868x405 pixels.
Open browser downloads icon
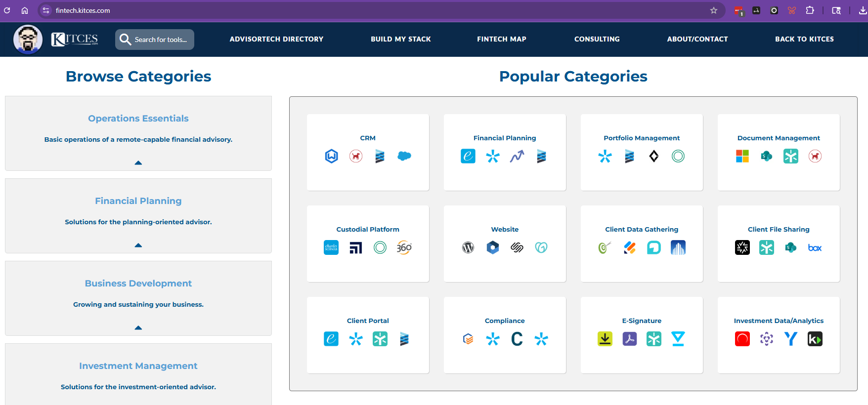(863, 10)
